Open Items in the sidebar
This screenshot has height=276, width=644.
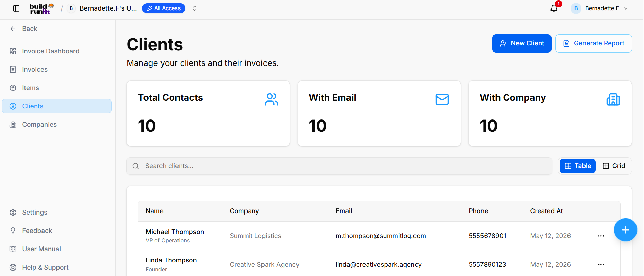coord(56,88)
